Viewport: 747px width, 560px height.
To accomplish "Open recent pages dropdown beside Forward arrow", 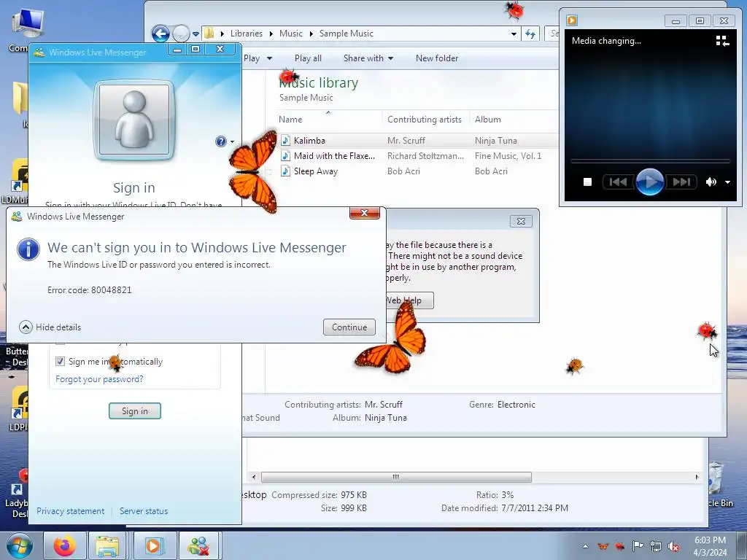I will tap(196, 34).
